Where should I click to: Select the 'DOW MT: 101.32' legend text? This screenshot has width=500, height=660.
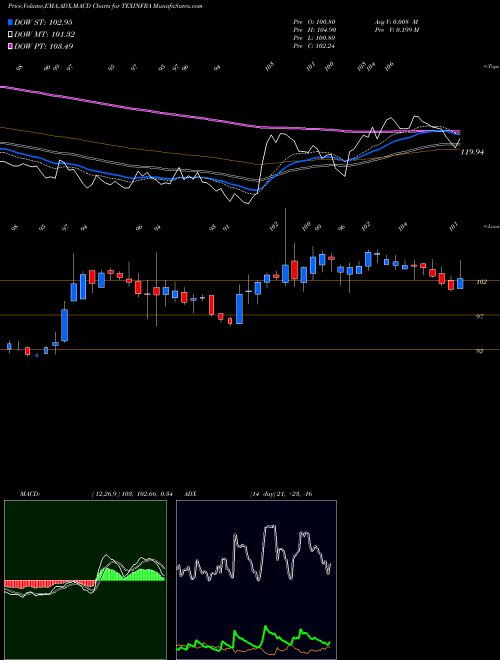click(45, 35)
